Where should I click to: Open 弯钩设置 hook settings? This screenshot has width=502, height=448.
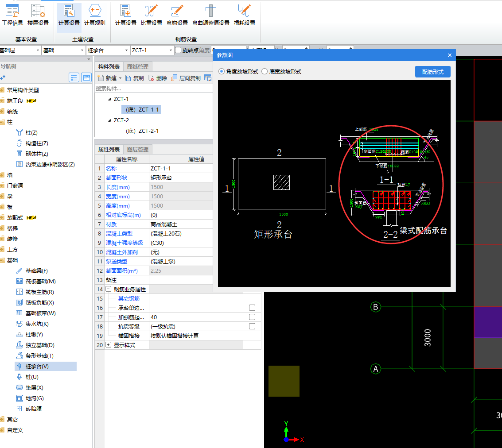click(177, 15)
